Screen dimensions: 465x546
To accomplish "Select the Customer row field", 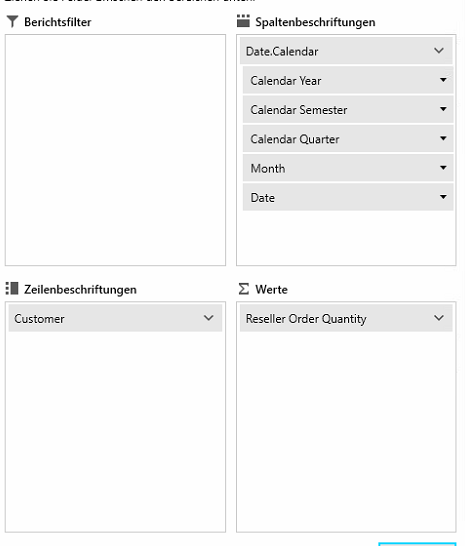I will (115, 318).
